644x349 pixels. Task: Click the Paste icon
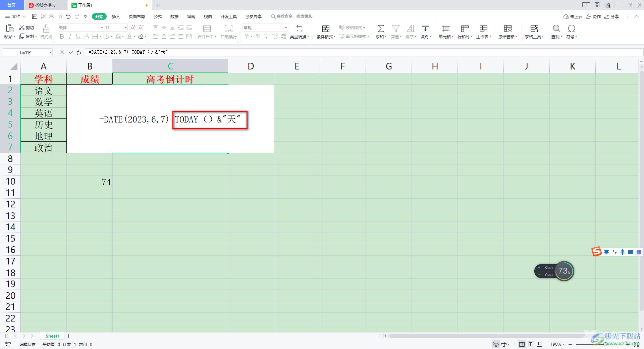point(9,28)
